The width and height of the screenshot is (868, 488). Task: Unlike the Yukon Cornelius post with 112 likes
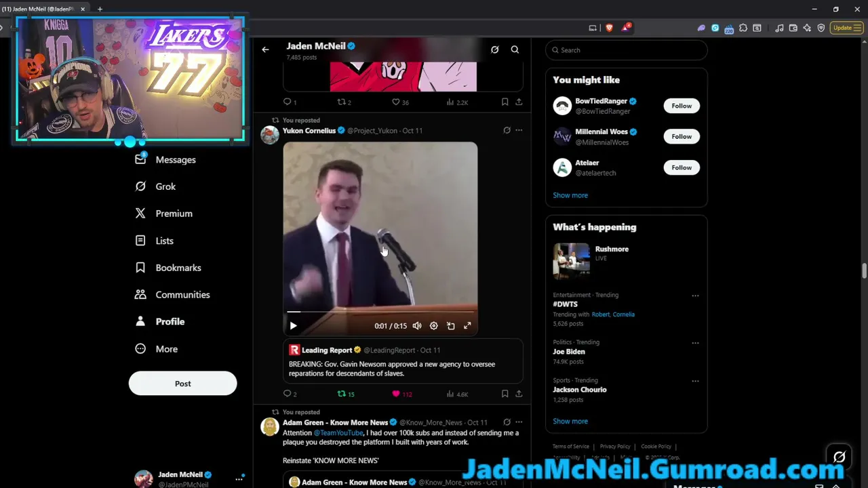pos(401,394)
